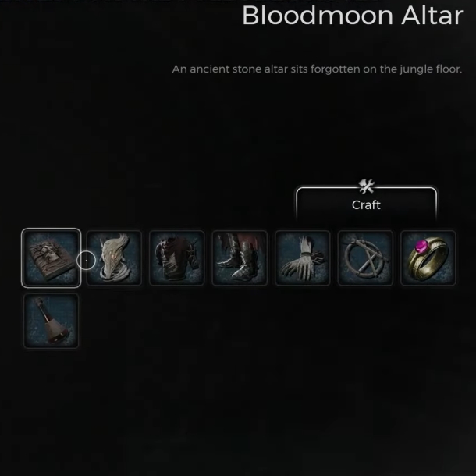Viewport: 476px width, 476px height.
Task: Select the gold ring with pink gem
Action: [x=428, y=258]
